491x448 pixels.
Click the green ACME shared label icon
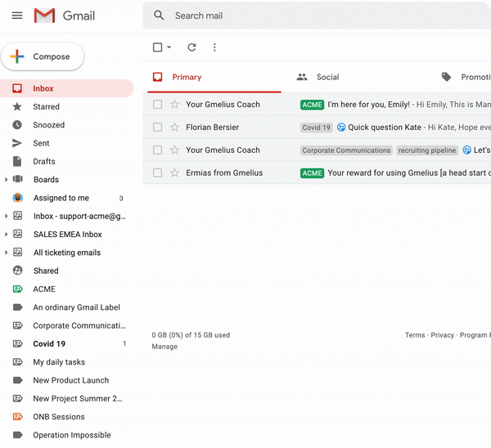pos(17,289)
